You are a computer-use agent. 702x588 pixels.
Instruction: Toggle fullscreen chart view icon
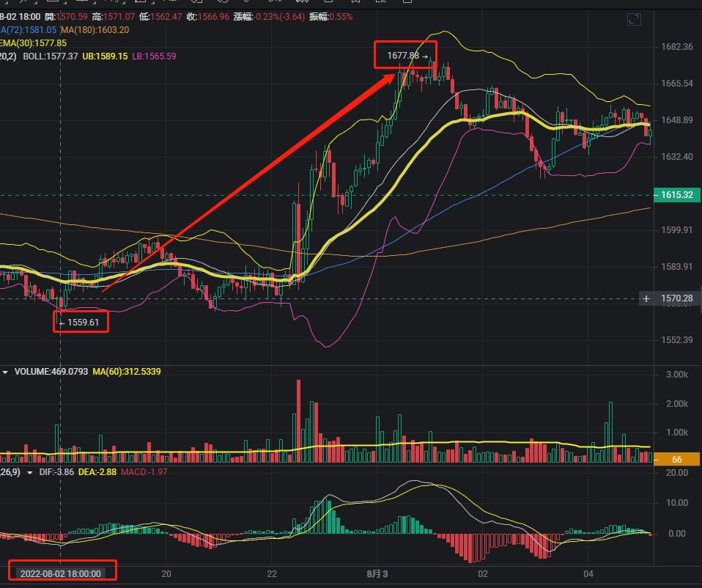pos(634,19)
